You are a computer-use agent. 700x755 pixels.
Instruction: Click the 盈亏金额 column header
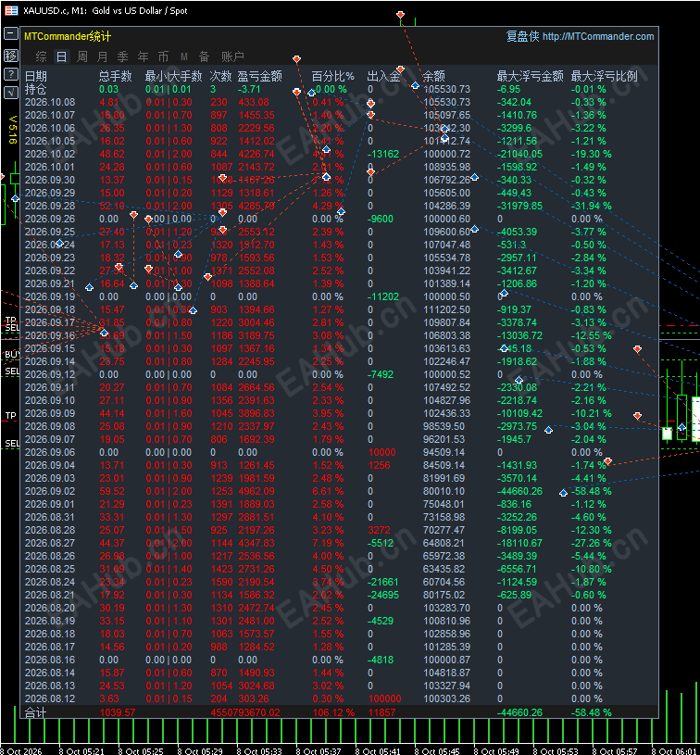pyautogui.click(x=259, y=76)
